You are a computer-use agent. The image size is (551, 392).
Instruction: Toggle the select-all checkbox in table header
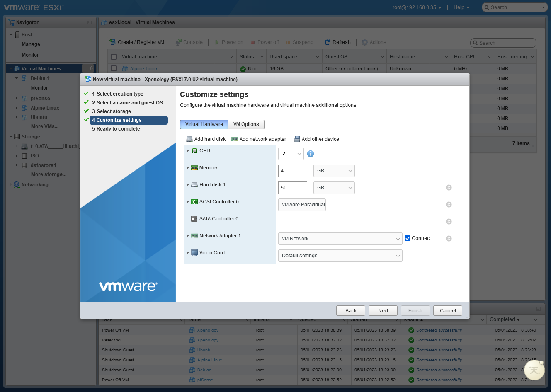coord(114,57)
